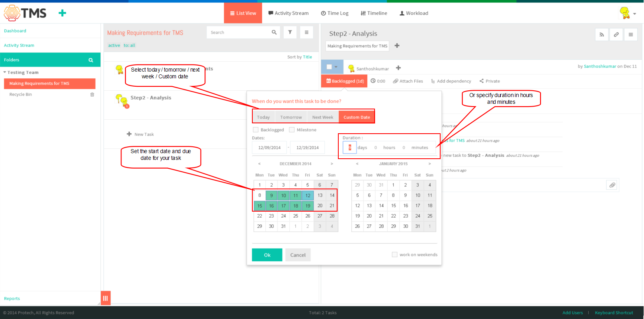Click the user avatar at top right
The width and height of the screenshot is (644, 319).
click(x=625, y=13)
